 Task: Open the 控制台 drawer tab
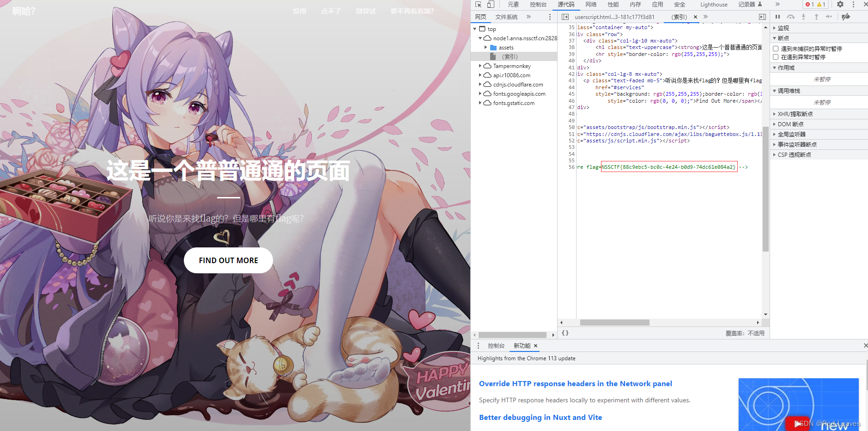tap(496, 345)
